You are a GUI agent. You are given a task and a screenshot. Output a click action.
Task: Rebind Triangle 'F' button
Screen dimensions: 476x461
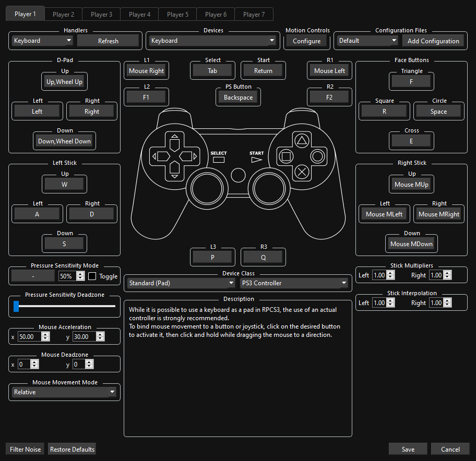click(411, 81)
